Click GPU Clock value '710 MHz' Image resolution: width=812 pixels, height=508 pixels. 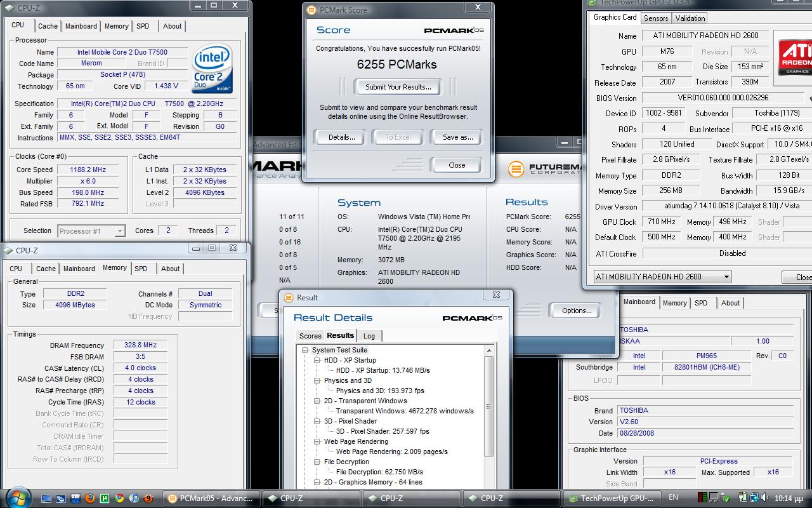661,222
